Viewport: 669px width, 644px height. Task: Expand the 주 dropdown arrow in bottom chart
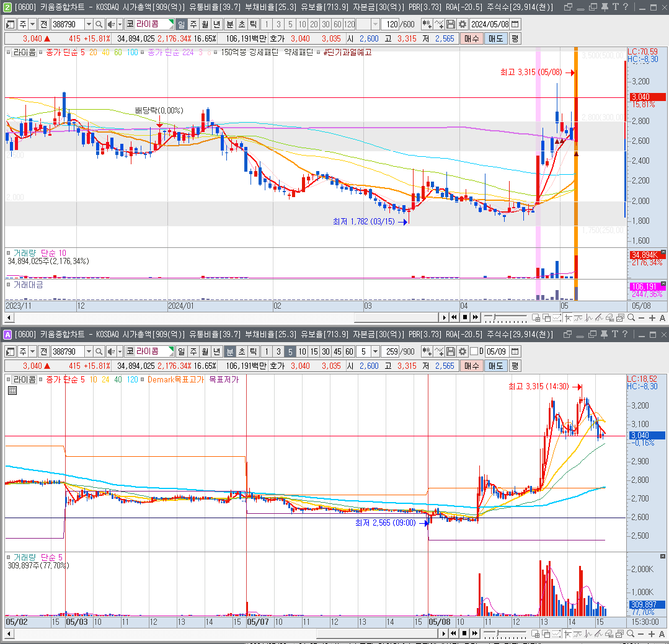pyautogui.click(x=33, y=351)
